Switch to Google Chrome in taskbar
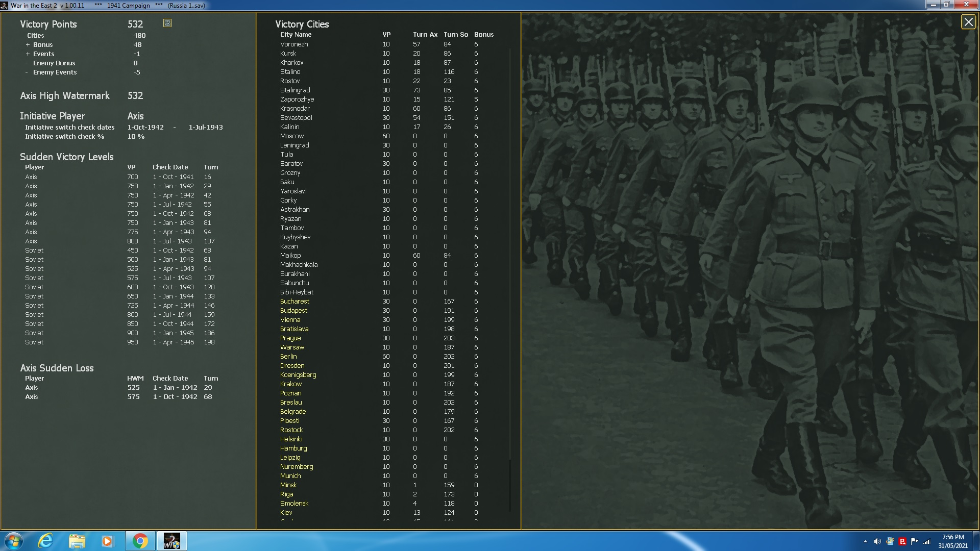Image resolution: width=980 pixels, height=551 pixels. 140,541
